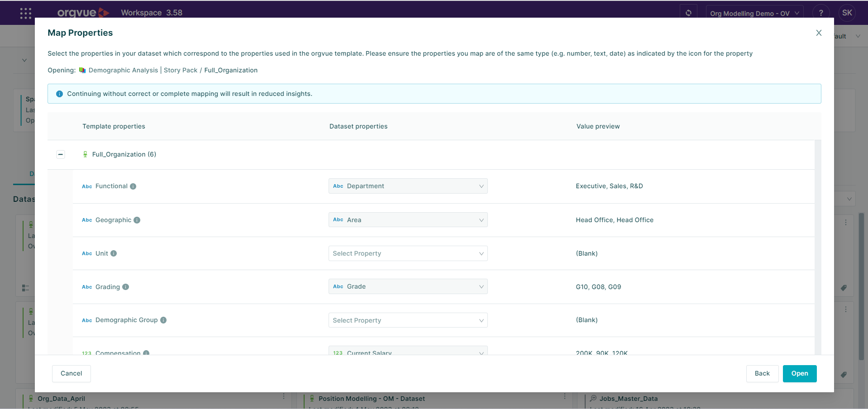This screenshot has height=409, width=868.
Task: Click the Back button
Action: [x=762, y=374]
